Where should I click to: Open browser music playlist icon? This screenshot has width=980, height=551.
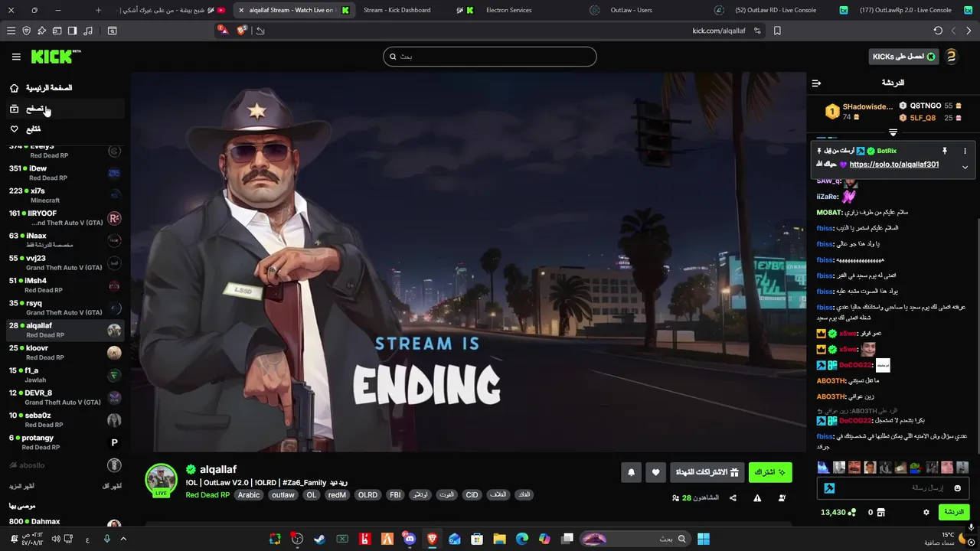88,31
